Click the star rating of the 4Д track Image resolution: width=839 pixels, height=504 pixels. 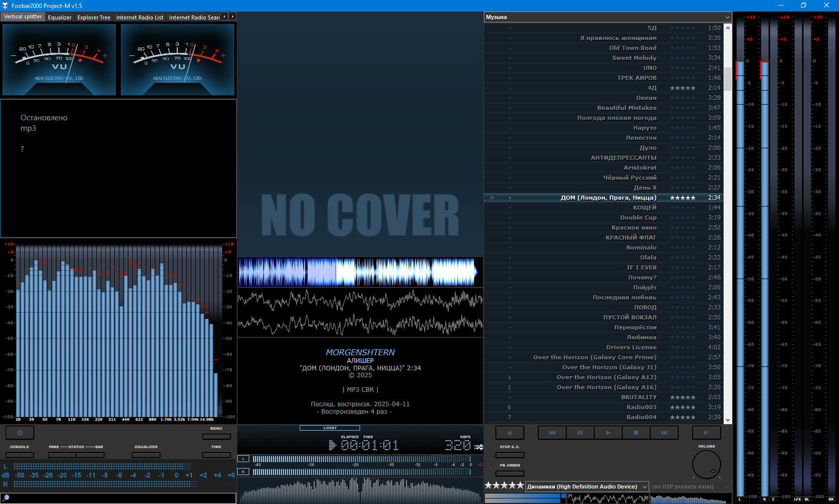pyautogui.click(x=682, y=88)
